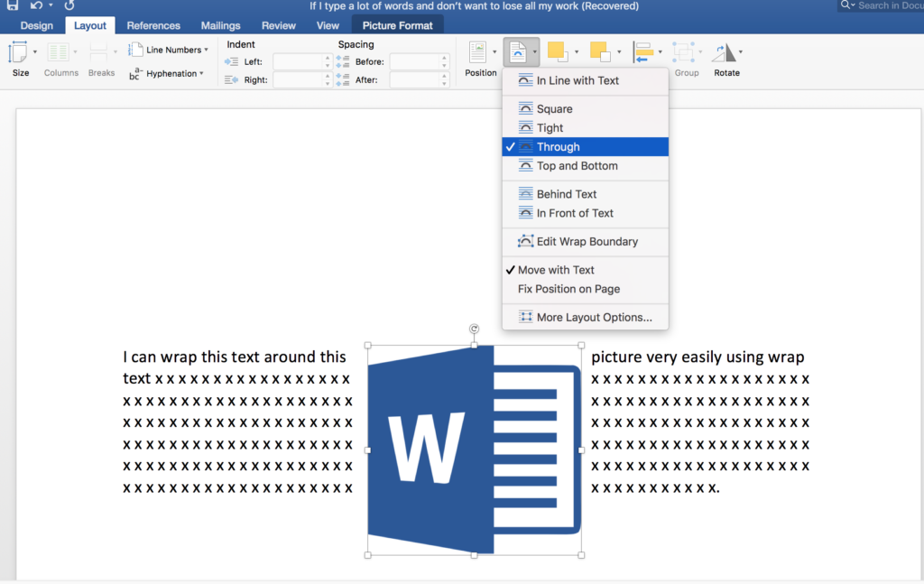Expand the Position dropdown arrow
The image size is (924, 584).
[x=494, y=51]
